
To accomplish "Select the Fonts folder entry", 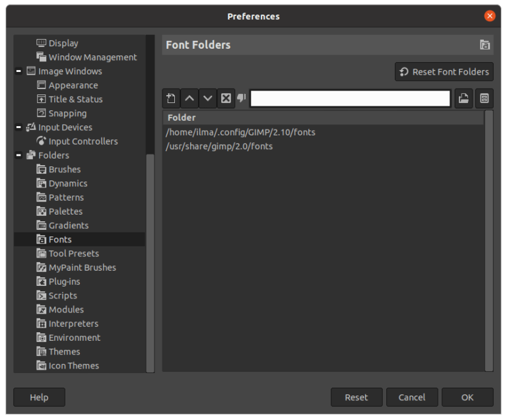I will coord(79,239).
